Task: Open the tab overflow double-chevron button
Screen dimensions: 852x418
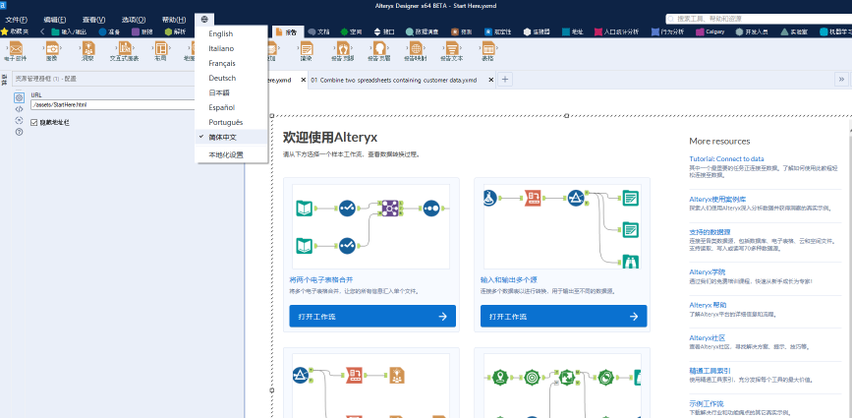Action: [x=842, y=79]
